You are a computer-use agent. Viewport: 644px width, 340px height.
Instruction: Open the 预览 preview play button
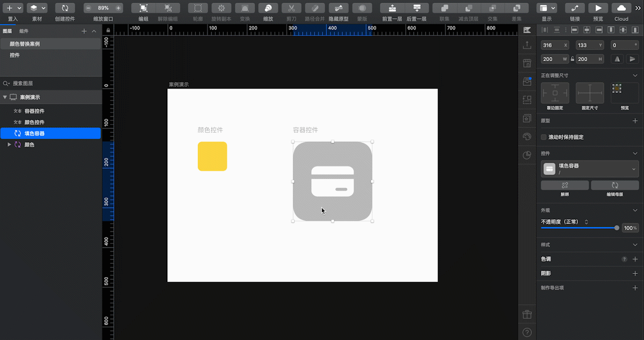(x=598, y=8)
